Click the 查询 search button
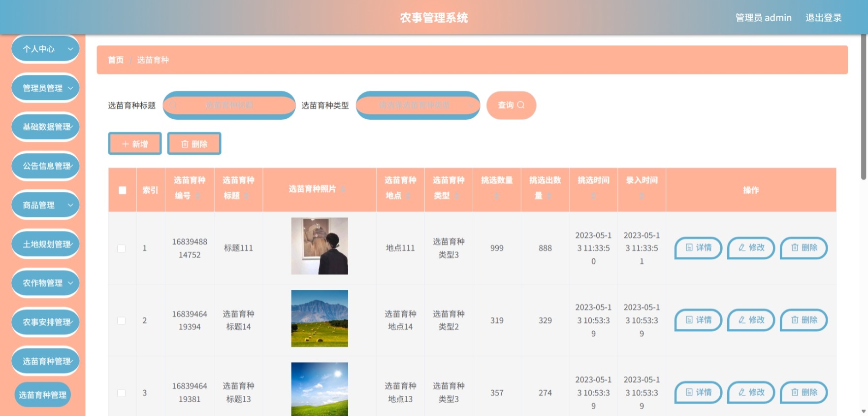Screen dimensions: 868x416 click(x=511, y=105)
